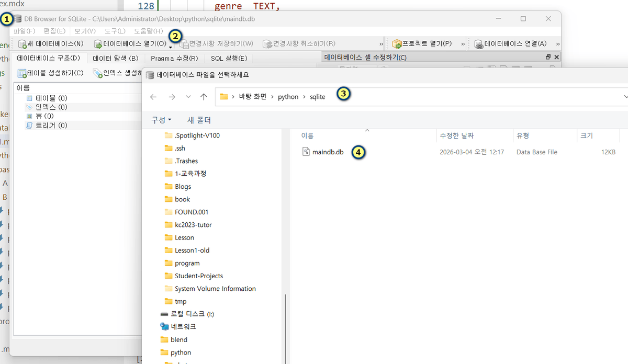Open dropdown arrow beside 데이터베이스 열기
Screen dimensions: 628x364
pos(171,47)
